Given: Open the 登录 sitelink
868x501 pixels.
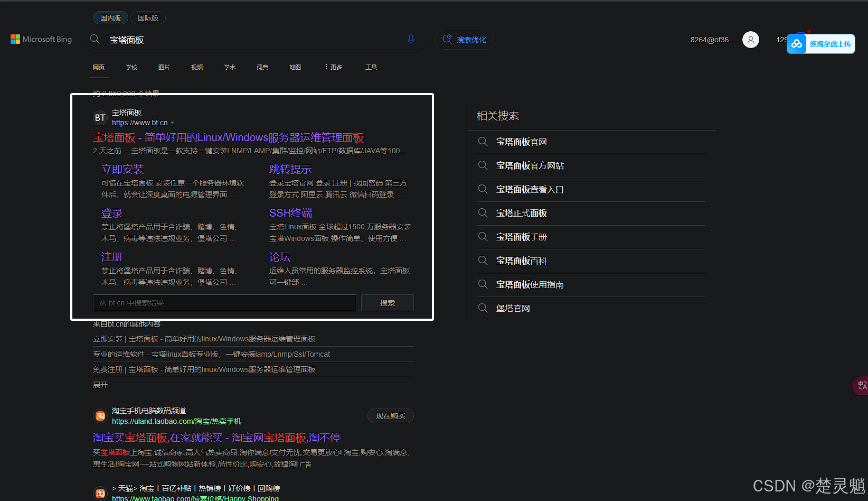Looking at the screenshot, I should coord(112,213).
